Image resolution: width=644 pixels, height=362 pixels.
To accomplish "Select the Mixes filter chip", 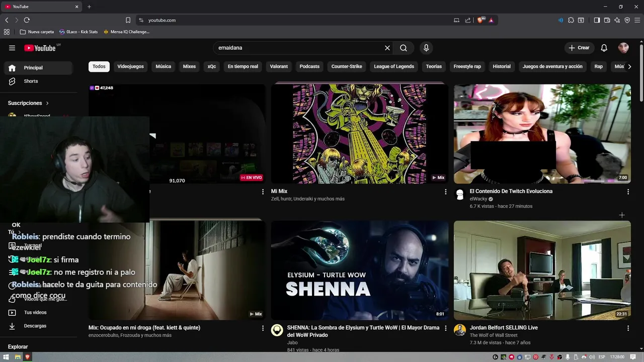I will pyautogui.click(x=189, y=66).
